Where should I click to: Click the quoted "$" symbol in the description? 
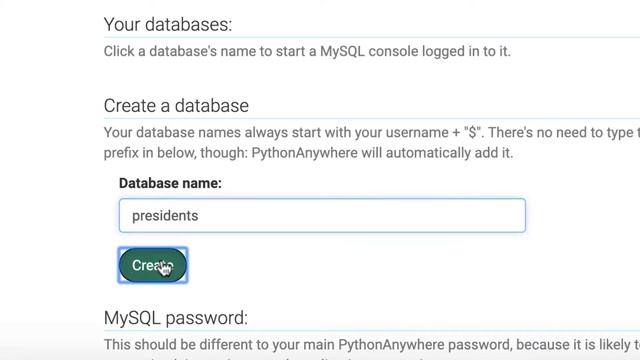pos(474,133)
